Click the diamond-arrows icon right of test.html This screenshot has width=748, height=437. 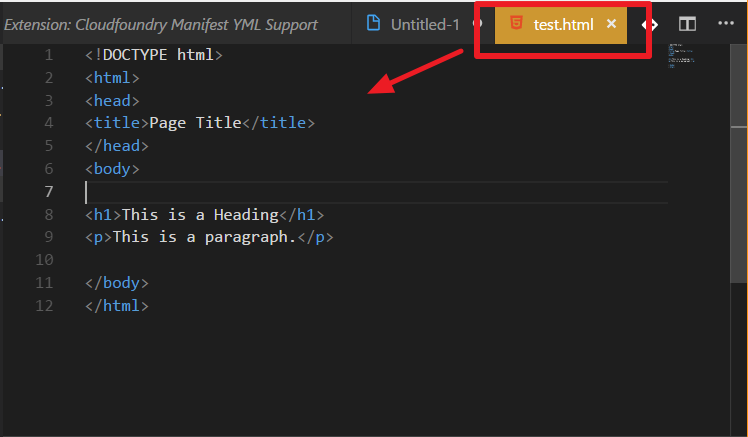(651, 23)
